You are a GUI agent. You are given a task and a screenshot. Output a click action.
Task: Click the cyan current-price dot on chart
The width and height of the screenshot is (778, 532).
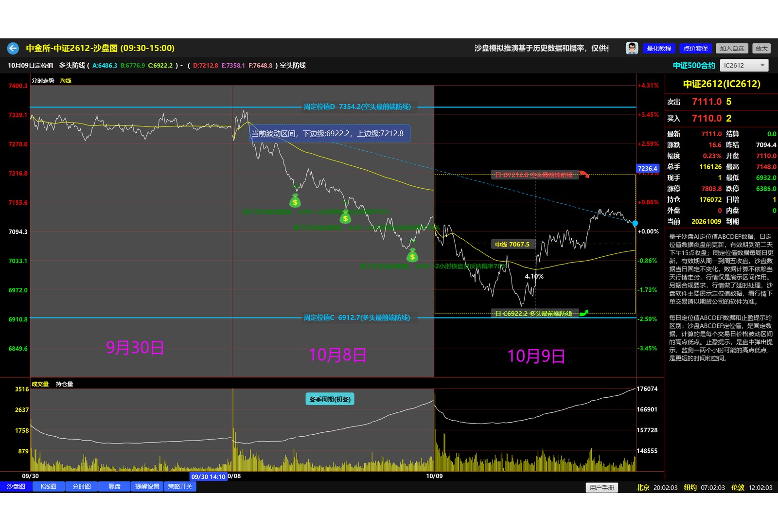(635, 223)
